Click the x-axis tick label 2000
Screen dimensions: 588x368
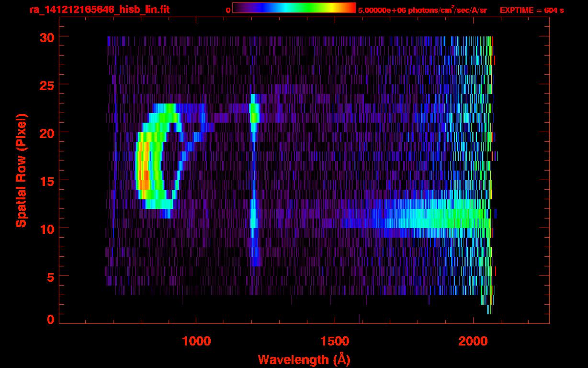473,341
